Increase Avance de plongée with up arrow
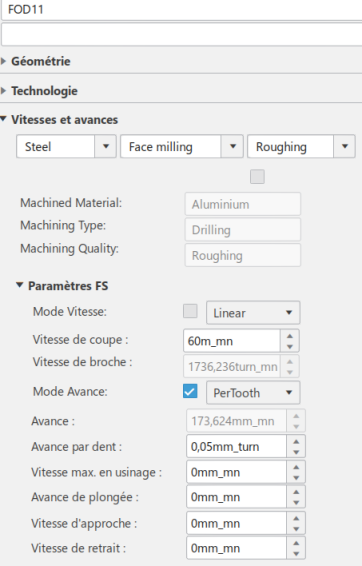The width and height of the screenshot is (362, 566). coord(296,492)
